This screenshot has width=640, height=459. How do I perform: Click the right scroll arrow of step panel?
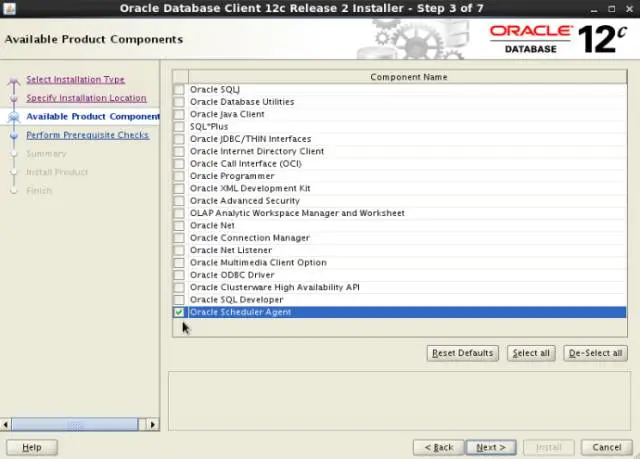pyautogui.click(x=153, y=424)
